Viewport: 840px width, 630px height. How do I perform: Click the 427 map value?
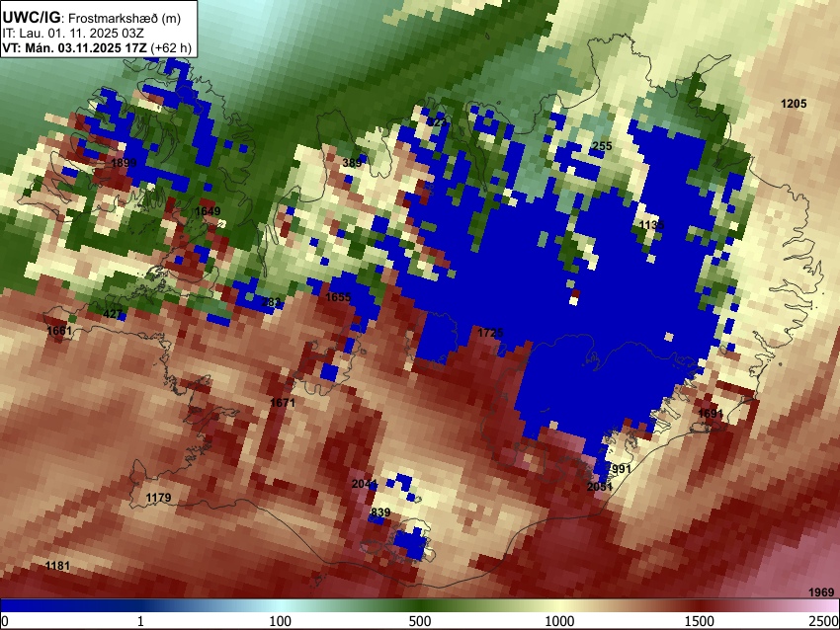point(113,314)
